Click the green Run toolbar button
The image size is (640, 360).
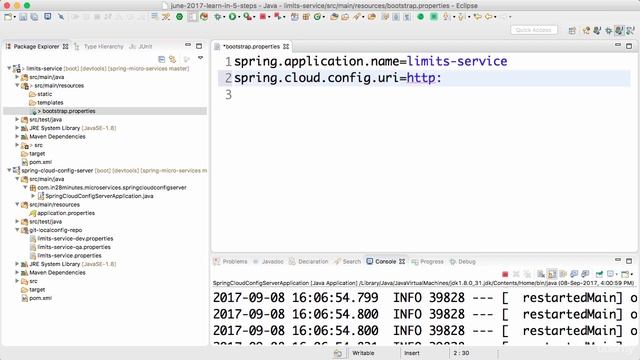[232, 17]
